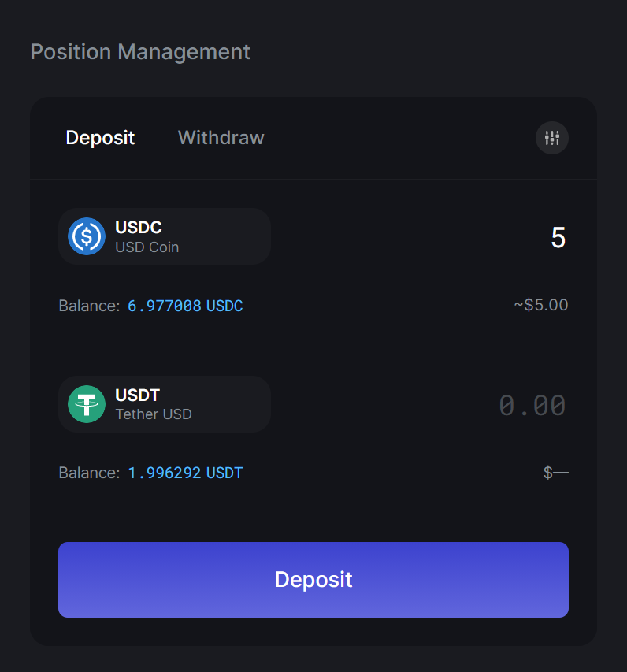Click the Position Management heading

click(140, 52)
